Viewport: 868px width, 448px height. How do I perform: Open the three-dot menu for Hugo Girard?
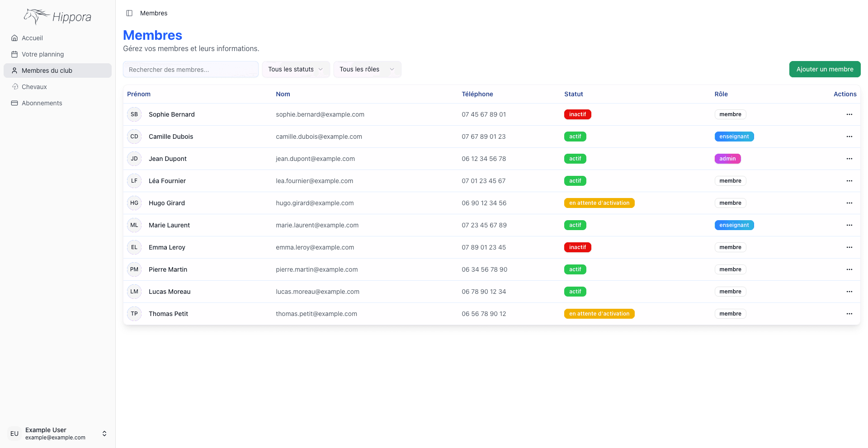click(x=849, y=203)
